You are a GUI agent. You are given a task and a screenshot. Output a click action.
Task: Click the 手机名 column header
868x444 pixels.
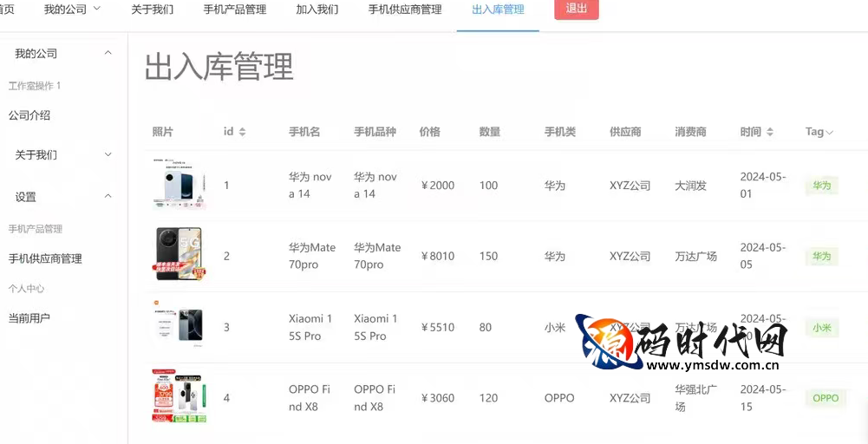304,132
